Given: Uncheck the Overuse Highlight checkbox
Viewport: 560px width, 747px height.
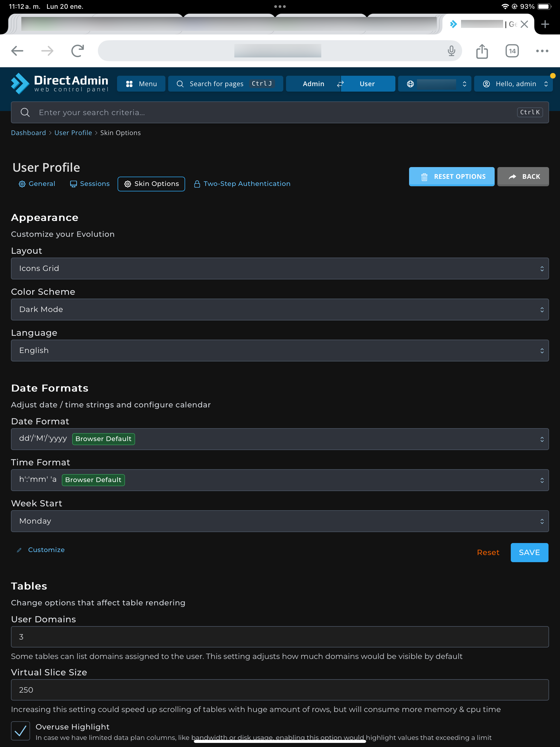Looking at the screenshot, I should pos(21,731).
